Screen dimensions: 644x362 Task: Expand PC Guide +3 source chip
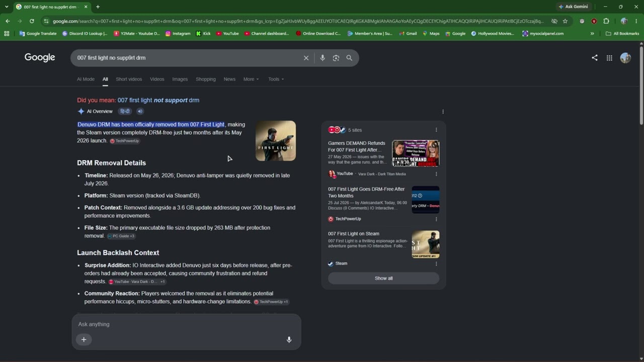(121, 236)
